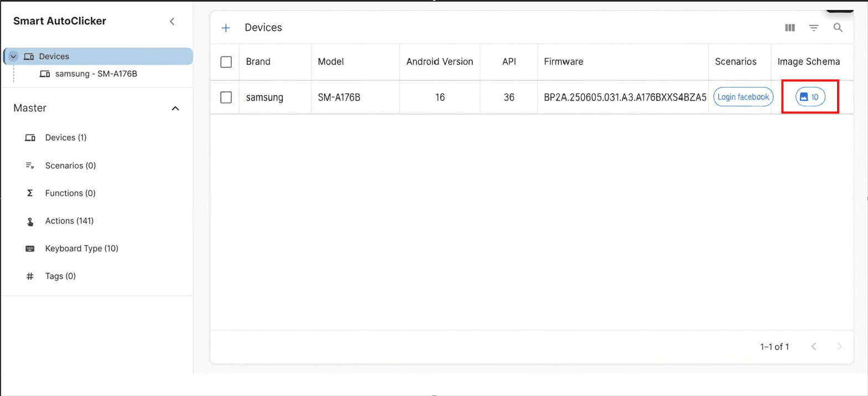Tick the select-all header checkbox
The height and width of the screenshot is (396, 868).
[226, 62]
